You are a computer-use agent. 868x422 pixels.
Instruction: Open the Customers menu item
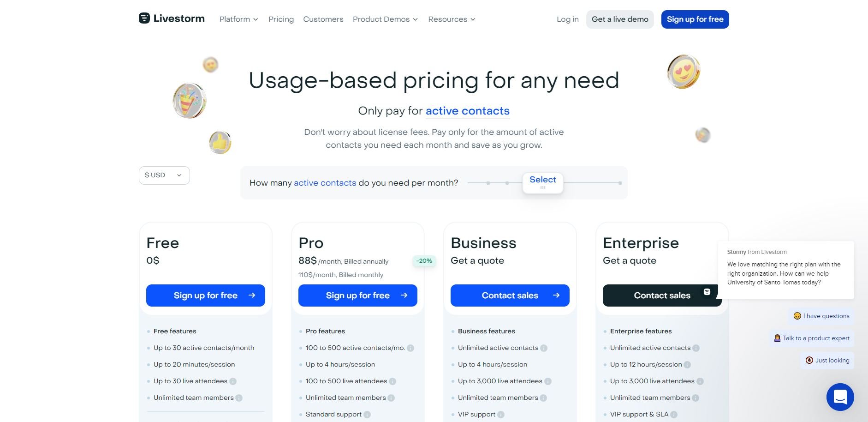[323, 19]
